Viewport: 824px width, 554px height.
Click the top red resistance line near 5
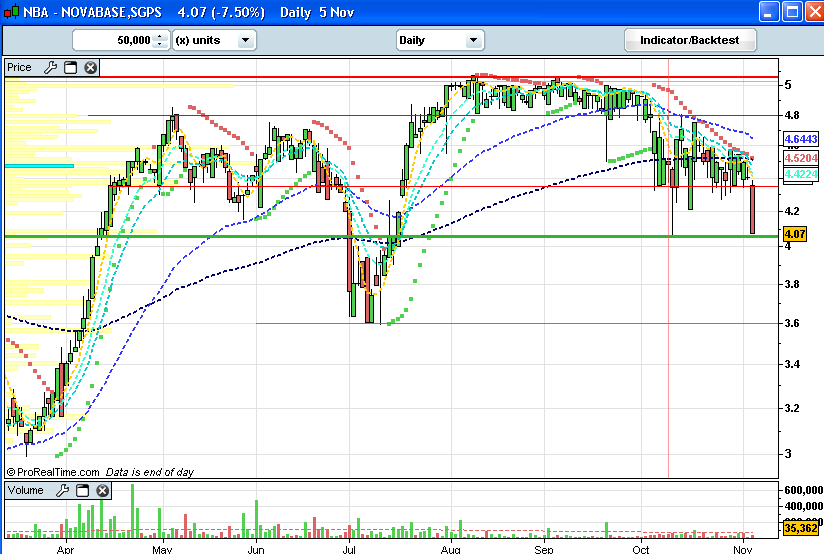click(392, 77)
